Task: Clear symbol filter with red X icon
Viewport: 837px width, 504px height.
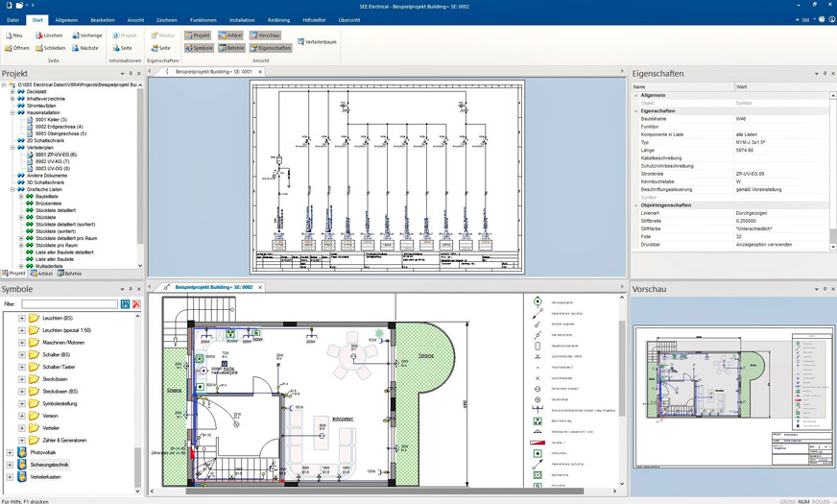Action: [136, 304]
